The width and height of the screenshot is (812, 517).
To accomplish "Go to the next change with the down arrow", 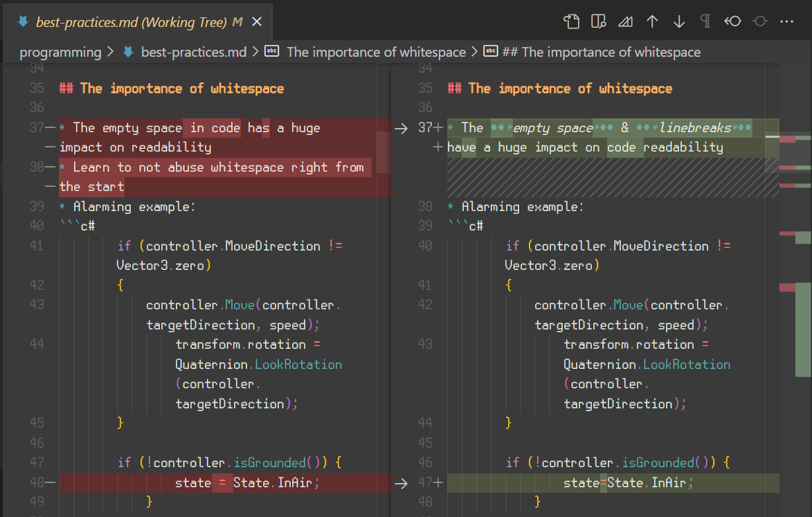I will [x=679, y=21].
